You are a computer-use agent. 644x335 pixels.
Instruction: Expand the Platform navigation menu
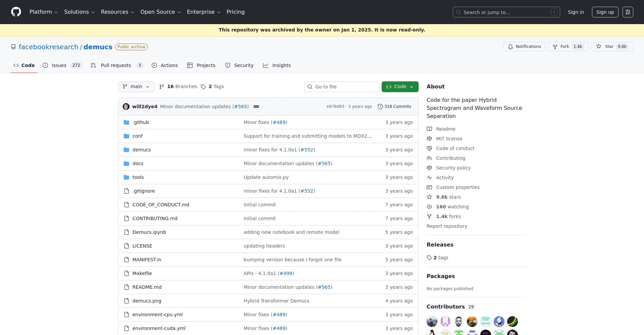(x=44, y=12)
